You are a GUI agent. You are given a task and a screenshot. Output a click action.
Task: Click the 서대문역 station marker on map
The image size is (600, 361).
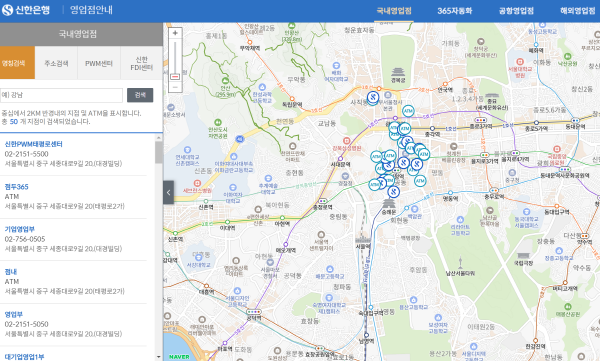[x=340, y=158]
